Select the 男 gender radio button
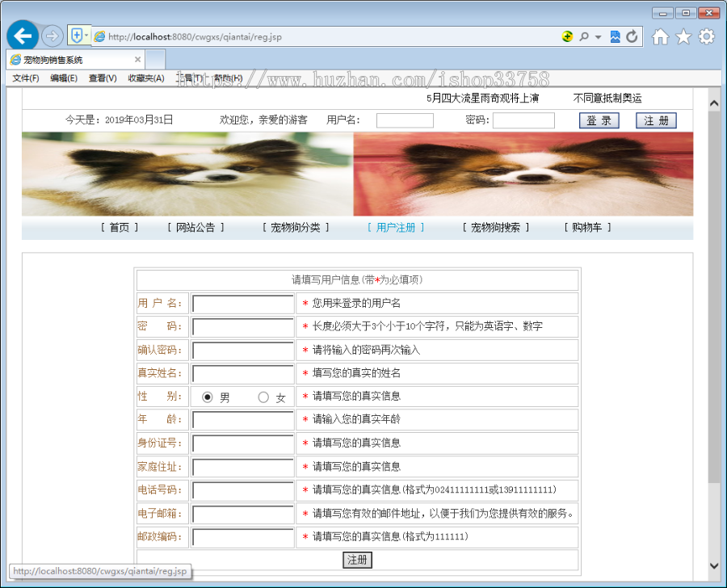Screen dimensions: 727x588 point(208,397)
